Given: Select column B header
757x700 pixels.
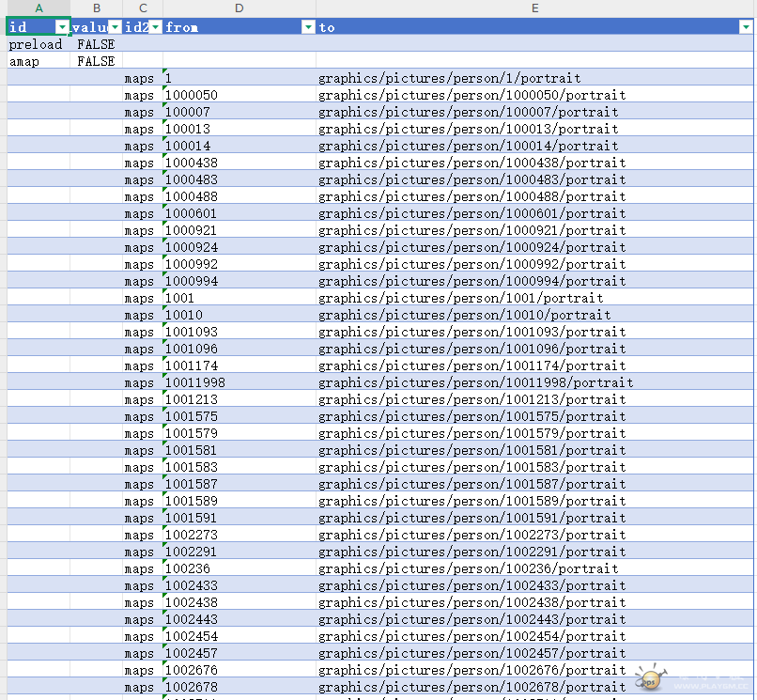Looking at the screenshot, I should 97,8.
